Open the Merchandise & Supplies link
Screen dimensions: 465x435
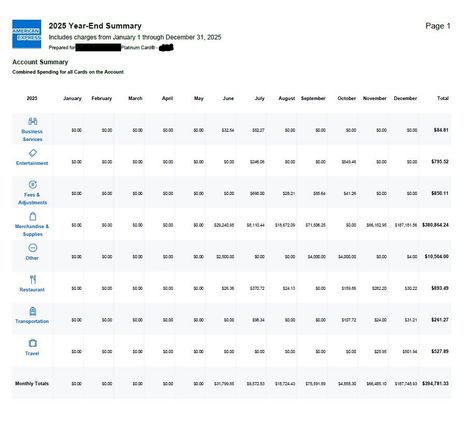[32, 230]
